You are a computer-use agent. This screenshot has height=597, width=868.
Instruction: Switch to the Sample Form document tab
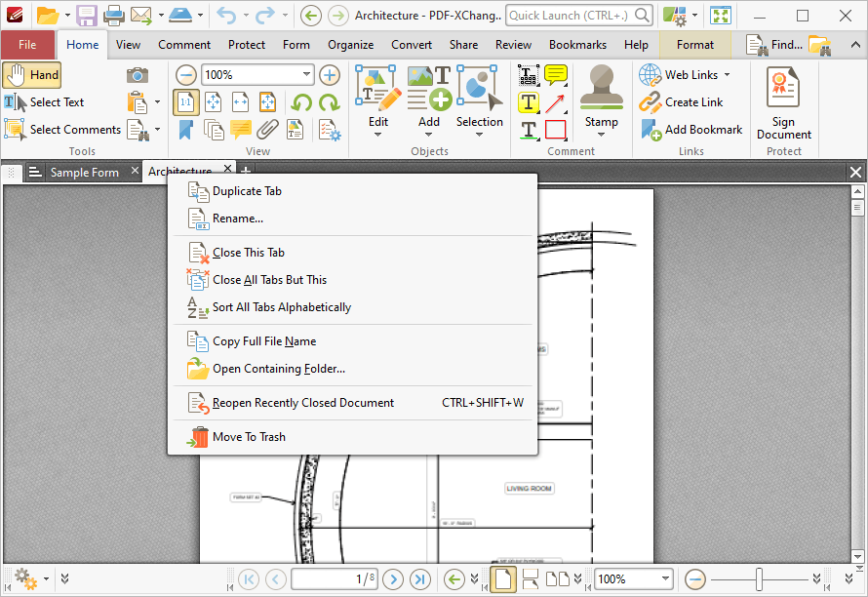click(85, 173)
